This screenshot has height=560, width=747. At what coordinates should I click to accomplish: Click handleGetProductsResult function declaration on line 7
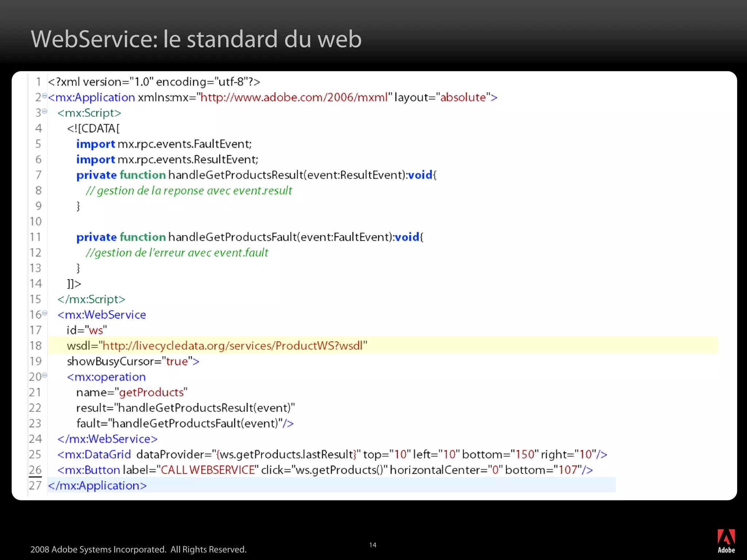point(256,175)
